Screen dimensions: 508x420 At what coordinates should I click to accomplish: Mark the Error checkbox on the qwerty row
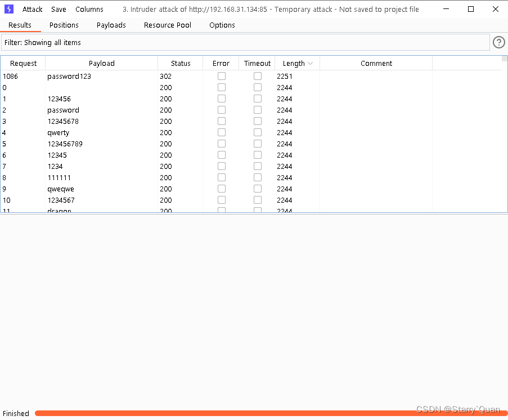[x=221, y=132]
